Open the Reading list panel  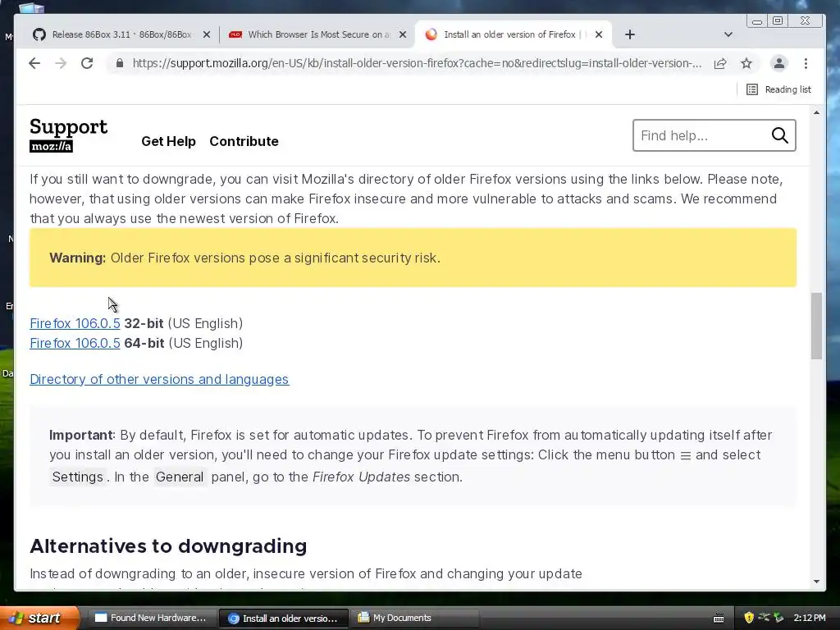[x=779, y=89]
